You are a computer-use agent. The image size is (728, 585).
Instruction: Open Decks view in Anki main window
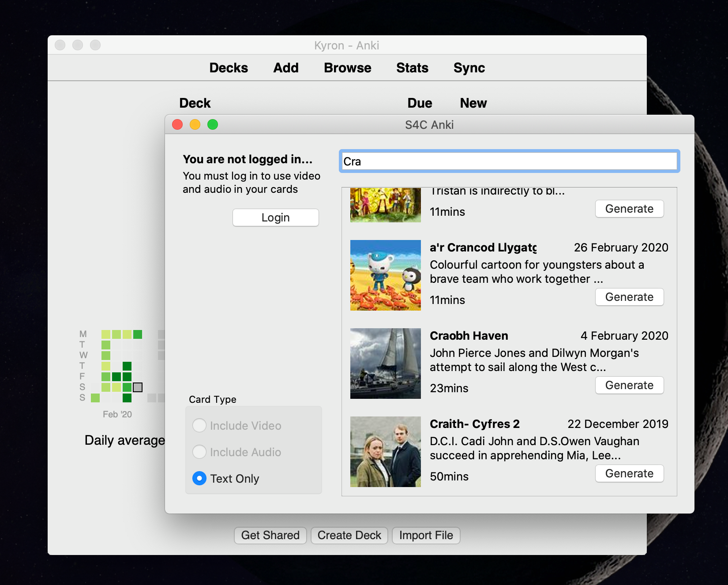(229, 68)
